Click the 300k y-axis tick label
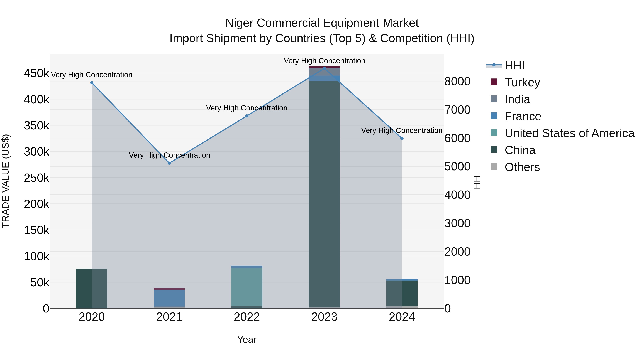Screen dimensions: 644x362 coord(36,152)
